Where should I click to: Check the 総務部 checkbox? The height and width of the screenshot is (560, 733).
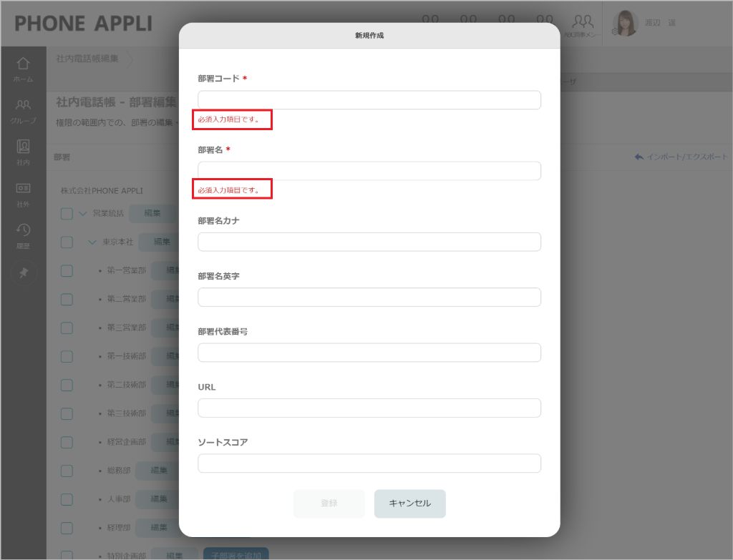(x=67, y=471)
